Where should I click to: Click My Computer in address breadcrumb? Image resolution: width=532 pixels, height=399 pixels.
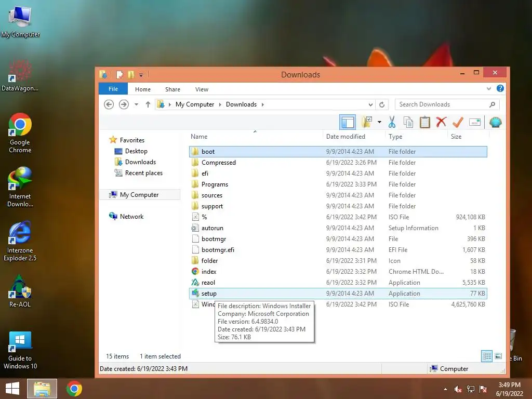[x=195, y=104]
